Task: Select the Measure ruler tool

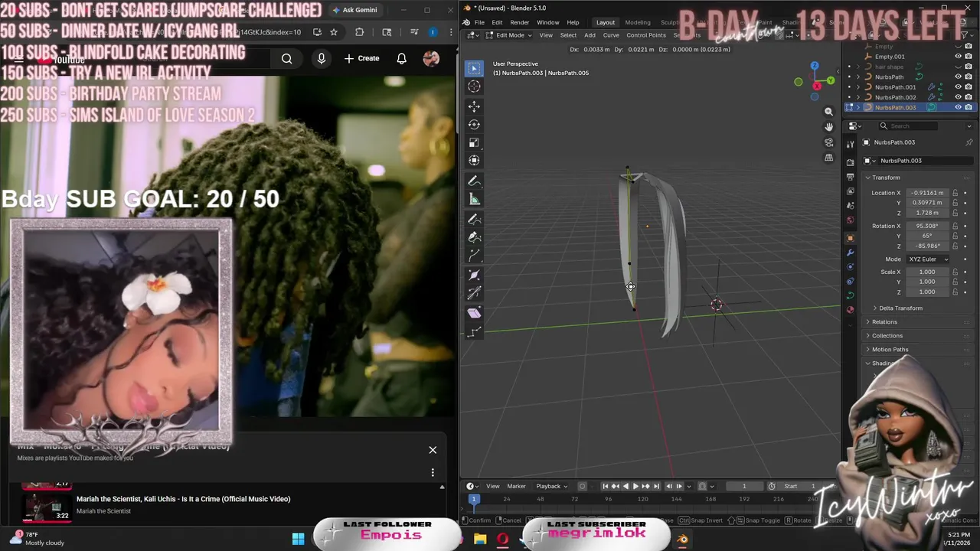Action: (474, 200)
